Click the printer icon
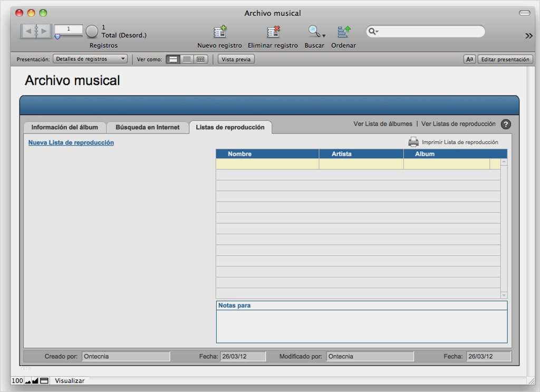The height and width of the screenshot is (392, 540). coord(413,142)
